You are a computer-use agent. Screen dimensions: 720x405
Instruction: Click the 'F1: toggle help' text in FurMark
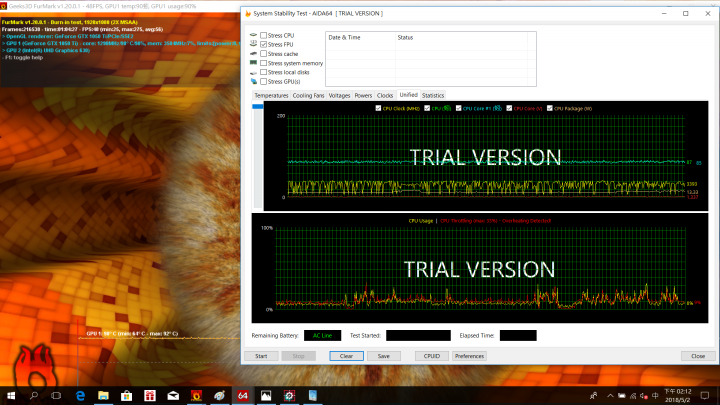(x=23, y=57)
